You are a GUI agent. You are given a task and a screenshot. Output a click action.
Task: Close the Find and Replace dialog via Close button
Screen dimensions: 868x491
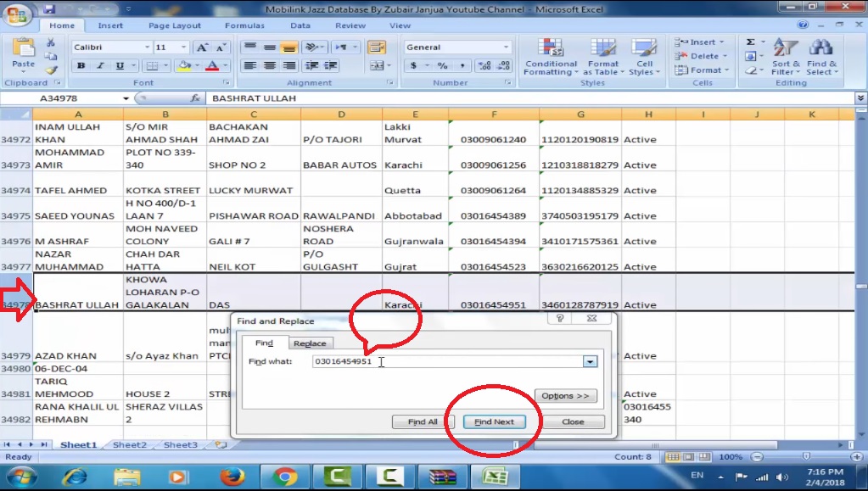tap(573, 421)
